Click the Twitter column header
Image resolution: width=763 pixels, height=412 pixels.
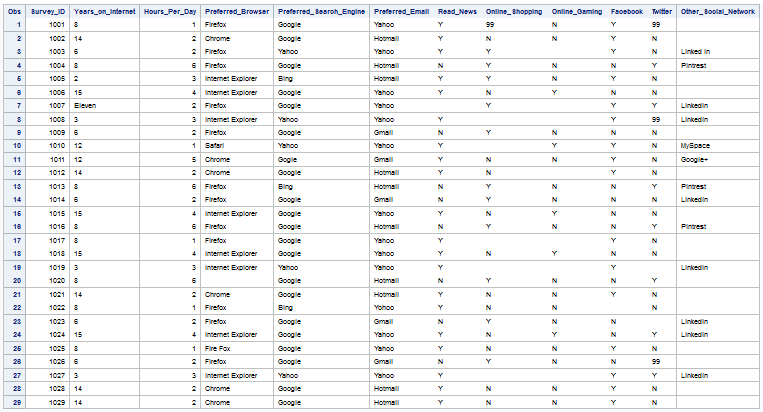[x=661, y=10]
